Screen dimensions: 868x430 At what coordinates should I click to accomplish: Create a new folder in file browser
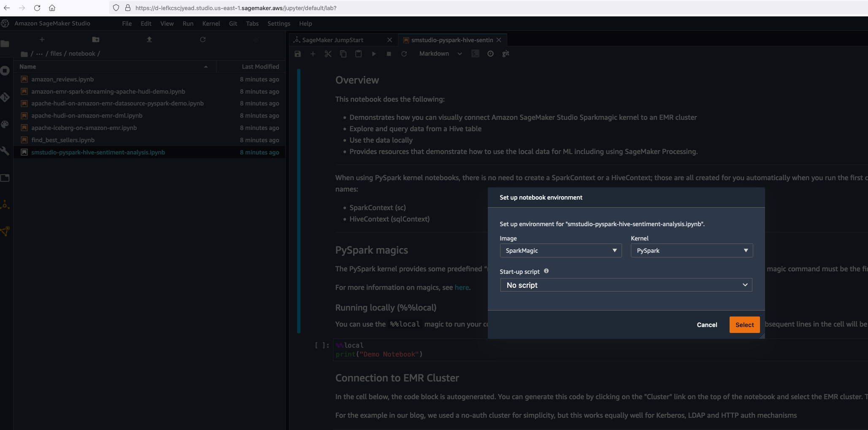(96, 40)
